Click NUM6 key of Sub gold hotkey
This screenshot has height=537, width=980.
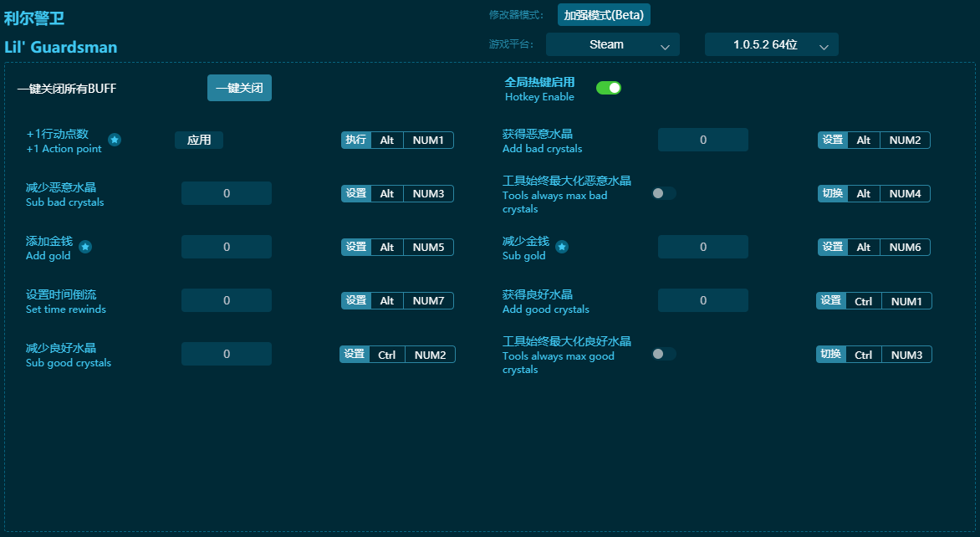[905, 247]
